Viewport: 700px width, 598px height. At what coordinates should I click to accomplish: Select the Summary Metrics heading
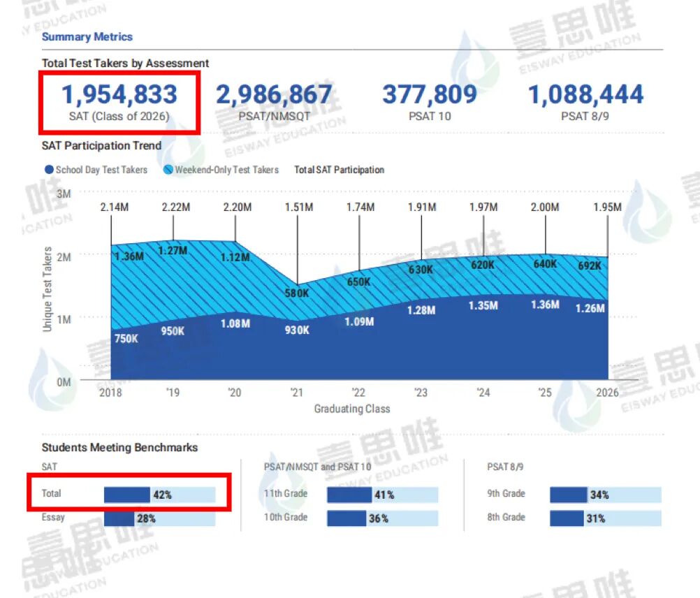coord(87,36)
